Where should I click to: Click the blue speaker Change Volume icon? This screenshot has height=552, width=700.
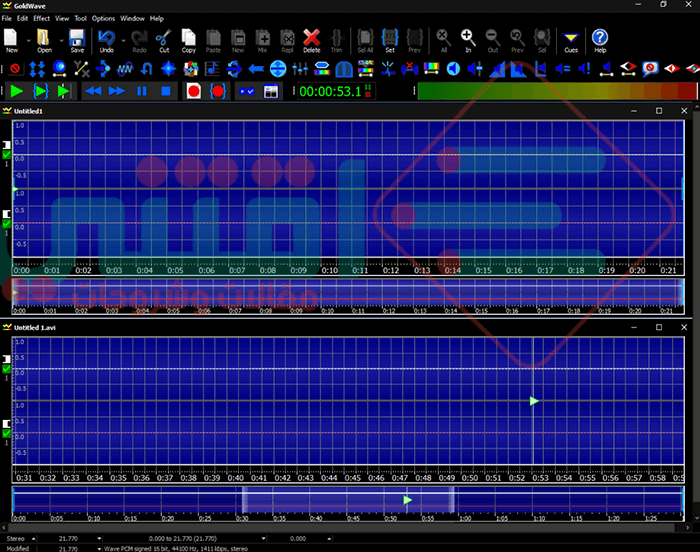click(x=453, y=69)
